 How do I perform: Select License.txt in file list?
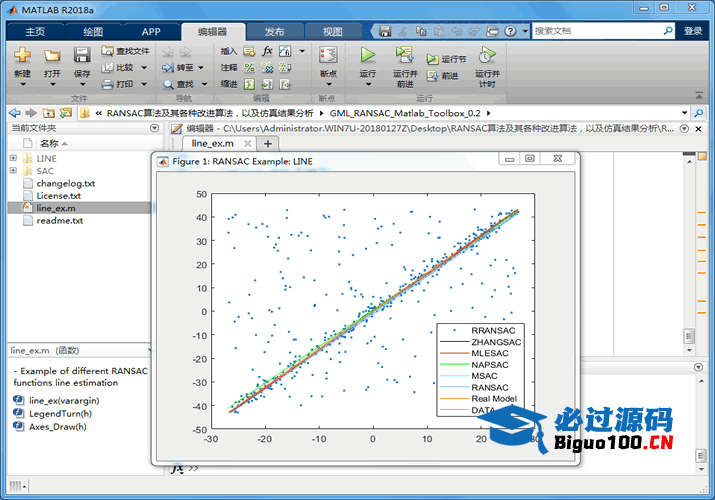pos(58,196)
